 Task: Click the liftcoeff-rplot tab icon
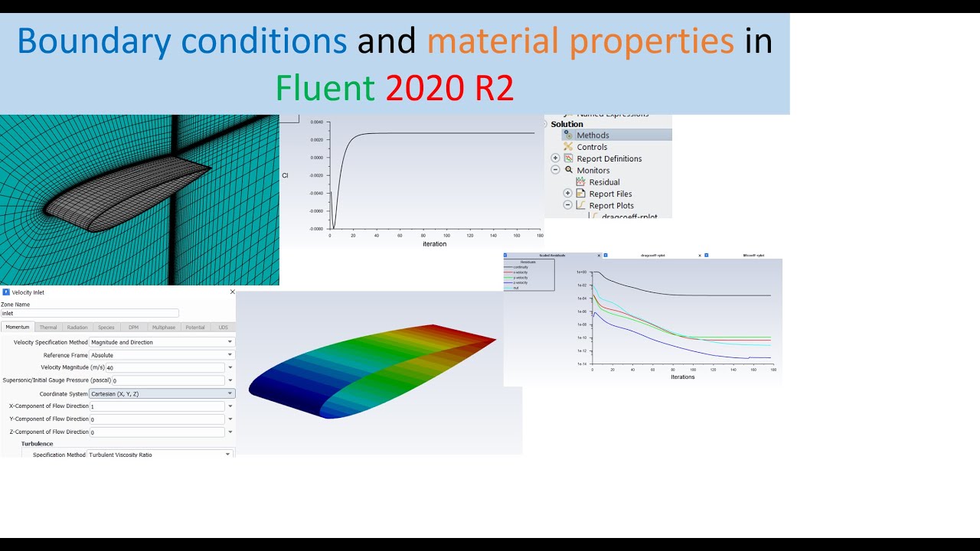706,255
